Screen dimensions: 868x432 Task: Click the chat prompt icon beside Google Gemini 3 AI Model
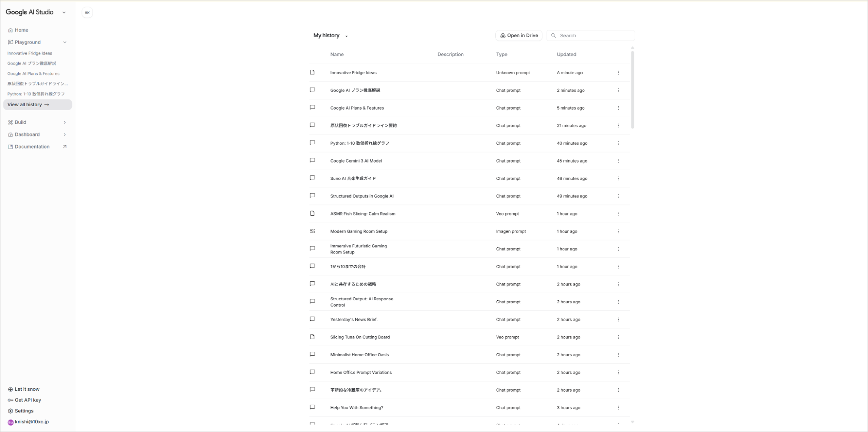(x=312, y=160)
